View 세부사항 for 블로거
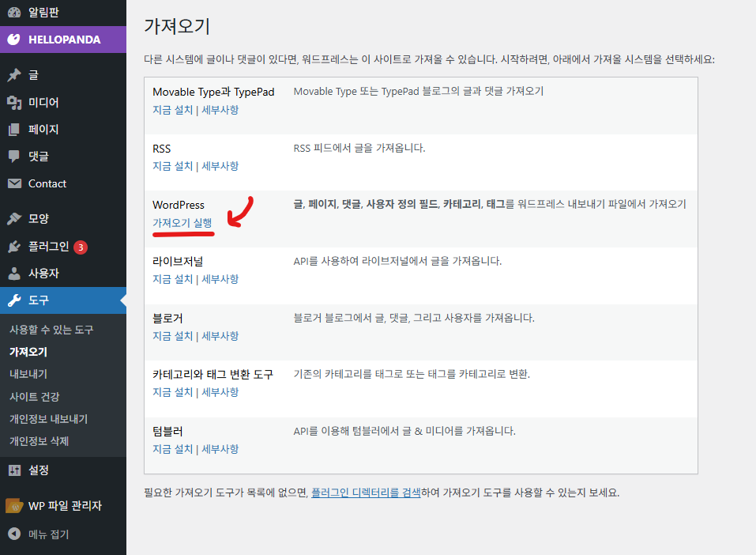 (220, 336)
